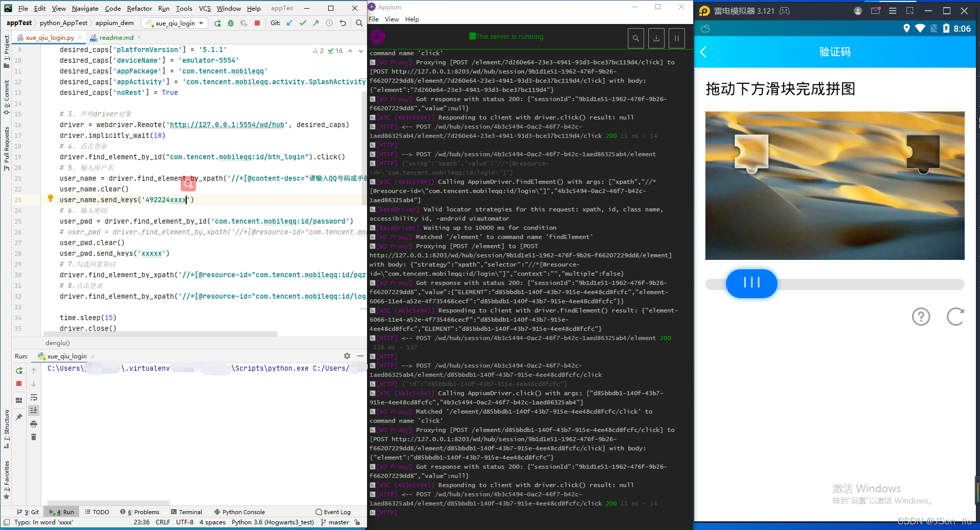Viewport: 980px width, 530px height.
Task: Click the restore layout icon in Run panel
Action: [19, 400]
